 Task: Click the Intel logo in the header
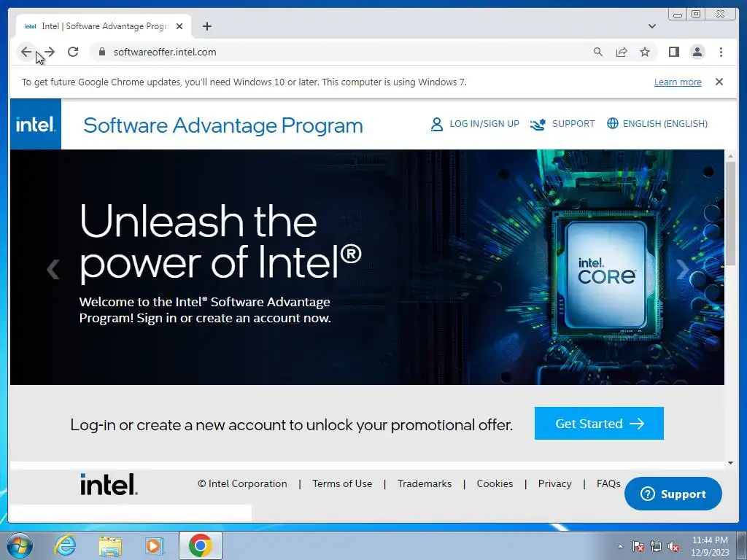36,124
